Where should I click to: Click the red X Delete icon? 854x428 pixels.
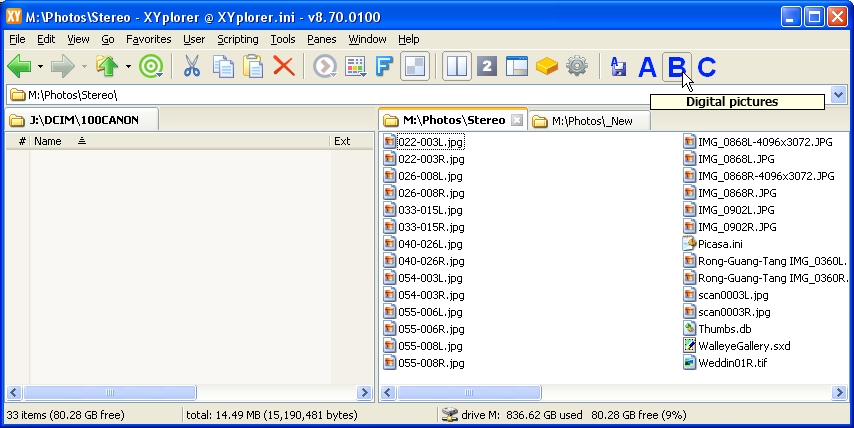tap(284, 67)
